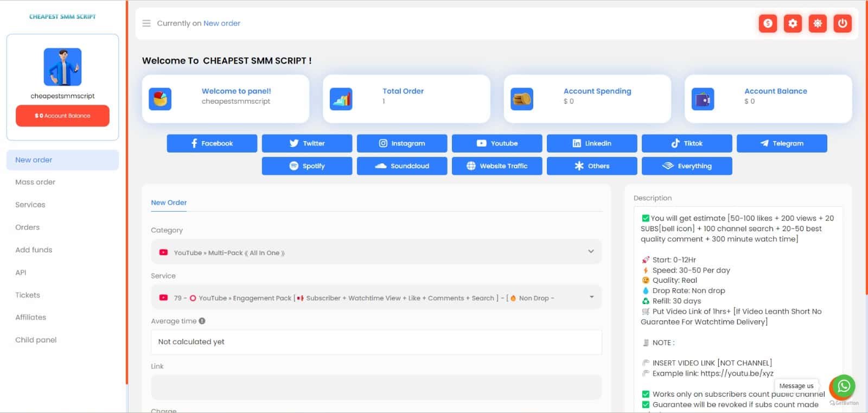
Task: Open Mass order in the sidebar
Action: point(35,182)
